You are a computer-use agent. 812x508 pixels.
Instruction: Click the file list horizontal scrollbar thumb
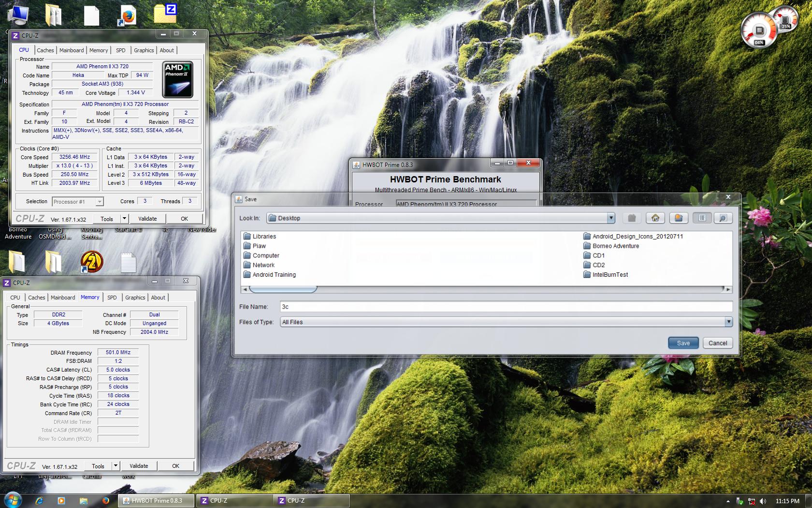[x=283, y=289]
